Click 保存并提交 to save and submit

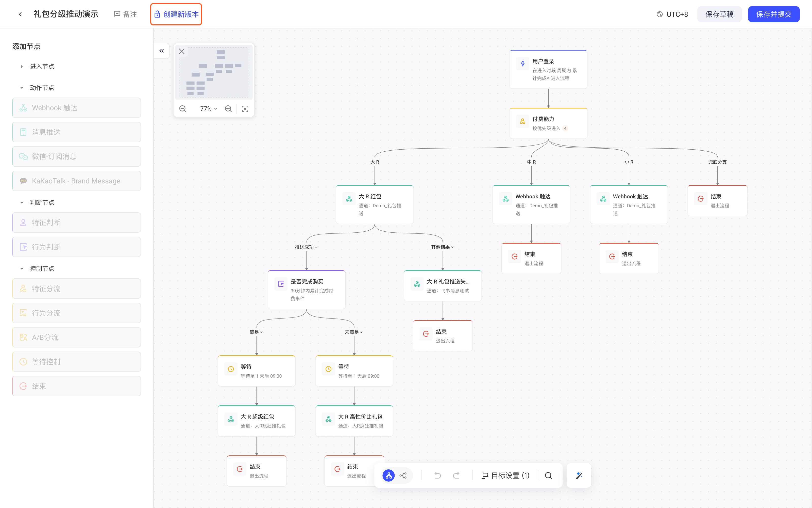point(774,14)
